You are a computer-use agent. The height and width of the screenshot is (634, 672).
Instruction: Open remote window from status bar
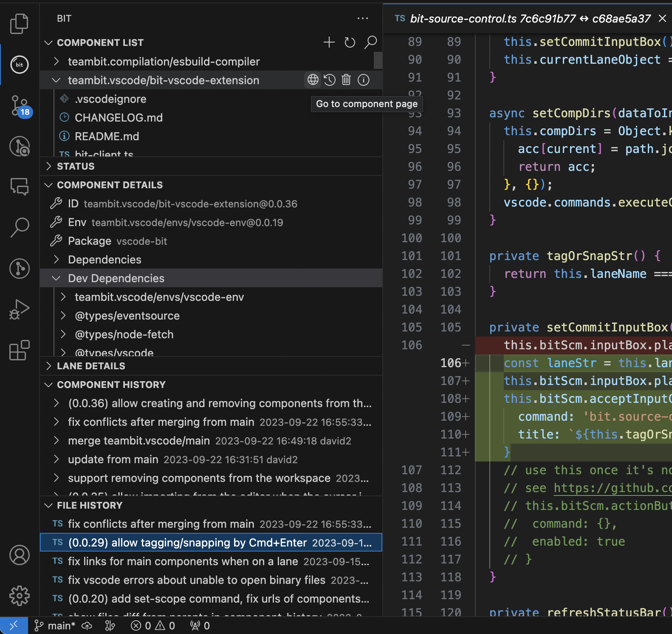(14, 626)
